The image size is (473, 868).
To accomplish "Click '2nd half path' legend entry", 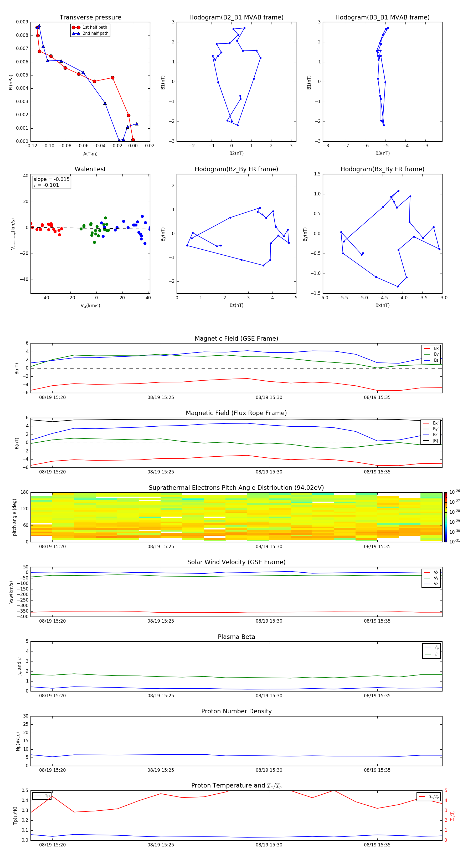I will tap(90, 33).
